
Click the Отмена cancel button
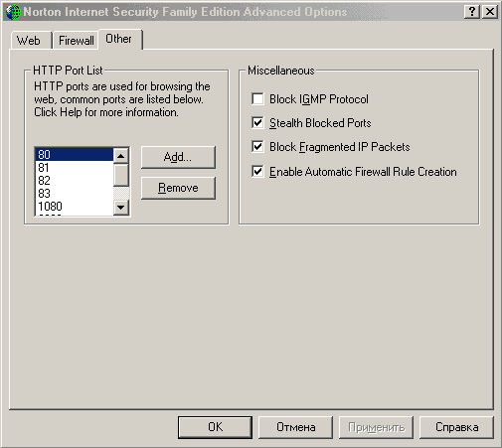click(295, 427)
